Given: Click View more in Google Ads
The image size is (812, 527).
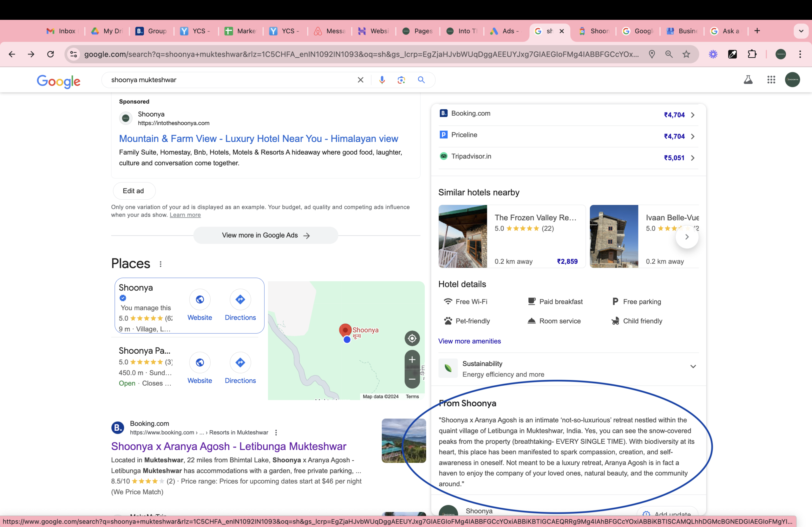Looking at the screenshot, I should click(265, 235).
